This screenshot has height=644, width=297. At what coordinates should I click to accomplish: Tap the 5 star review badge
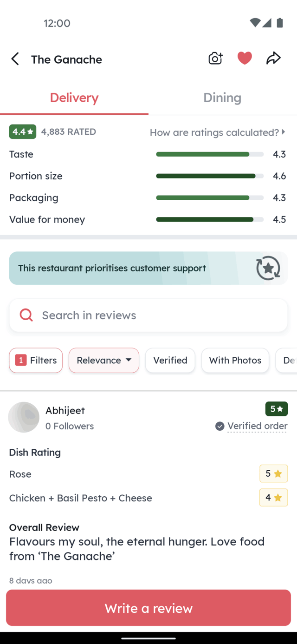[x=277, y=409]
